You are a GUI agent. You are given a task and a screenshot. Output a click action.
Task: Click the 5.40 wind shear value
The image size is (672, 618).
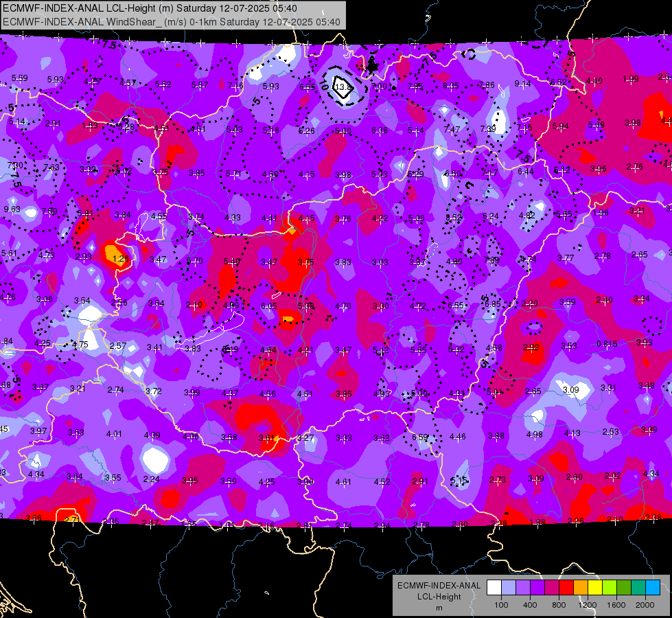point(231,261)
